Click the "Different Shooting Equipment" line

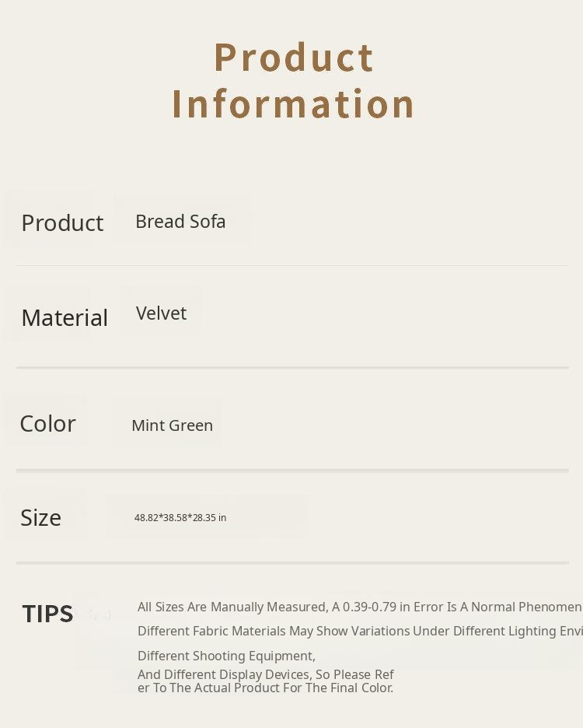tap(226, 656)
